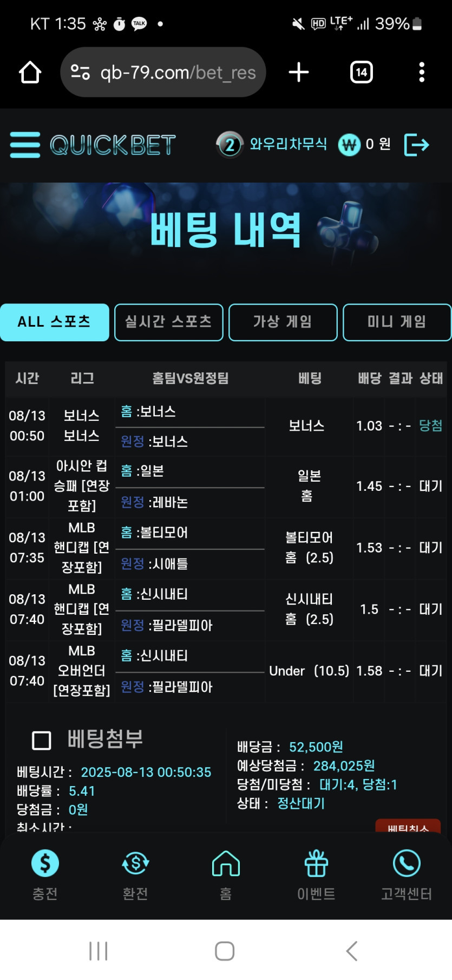Screen dimensions: 452x980
Task: Select the ALL 스포츠 tab
Action: coord(55,322)
